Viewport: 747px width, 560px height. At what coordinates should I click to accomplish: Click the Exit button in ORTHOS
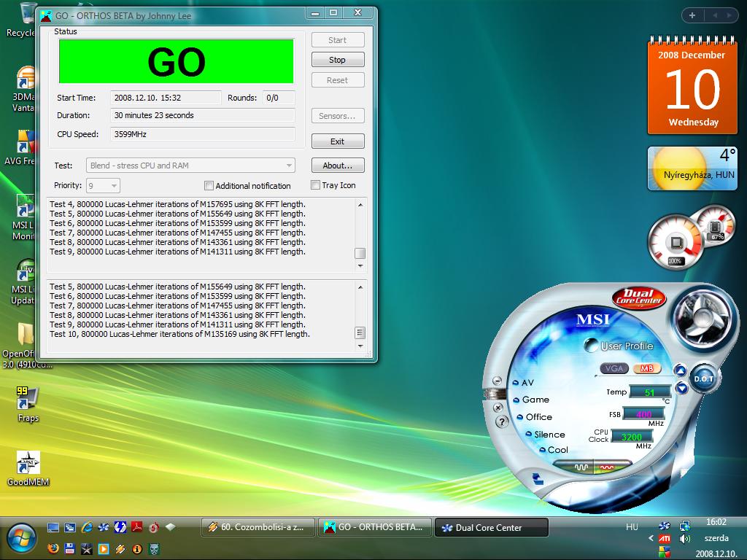(x=338, y=141)
